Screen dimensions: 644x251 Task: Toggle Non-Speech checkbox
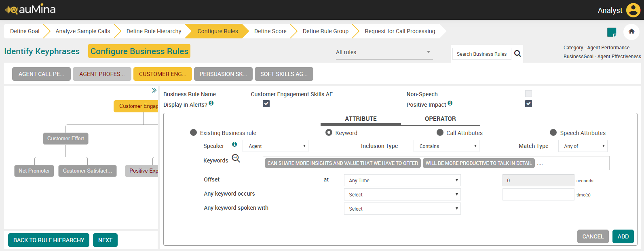[528, 93]
